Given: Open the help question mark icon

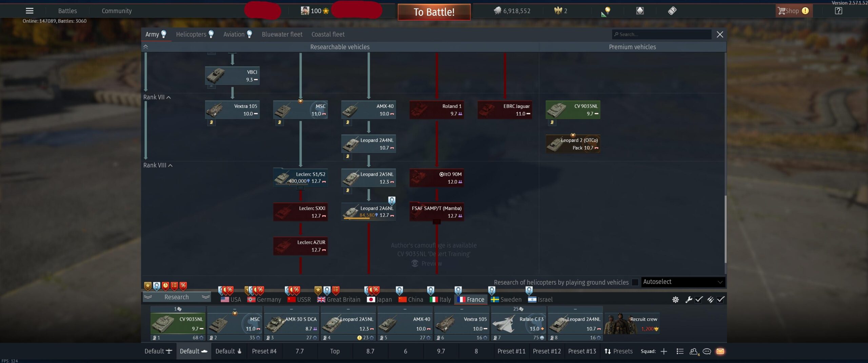Looking at the screenshot, I should click(x=838, y=11).
